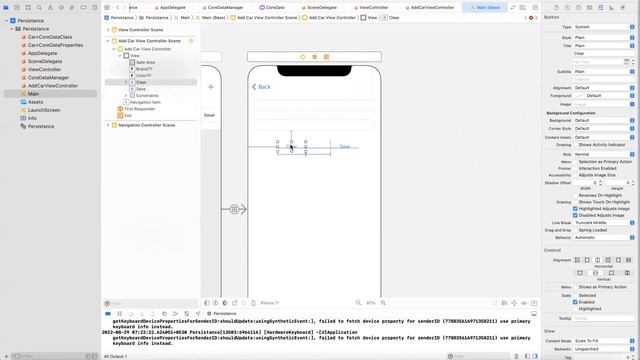Screen dimensions: 640x360
Task: Toggle the State Enabled checkbox
Action: point(575,302)
